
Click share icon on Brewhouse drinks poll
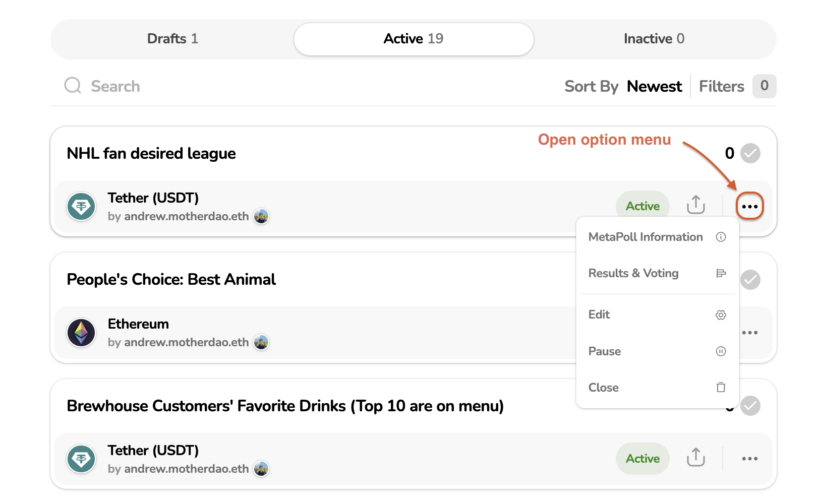pyautogui.click(x=695, y=457)
